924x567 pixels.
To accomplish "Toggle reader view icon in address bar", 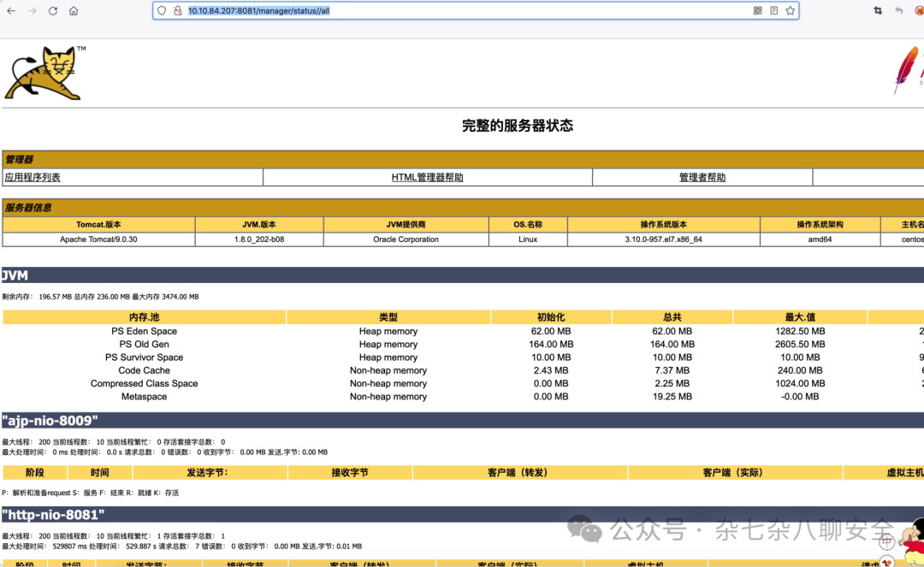I will pos(773,10).
